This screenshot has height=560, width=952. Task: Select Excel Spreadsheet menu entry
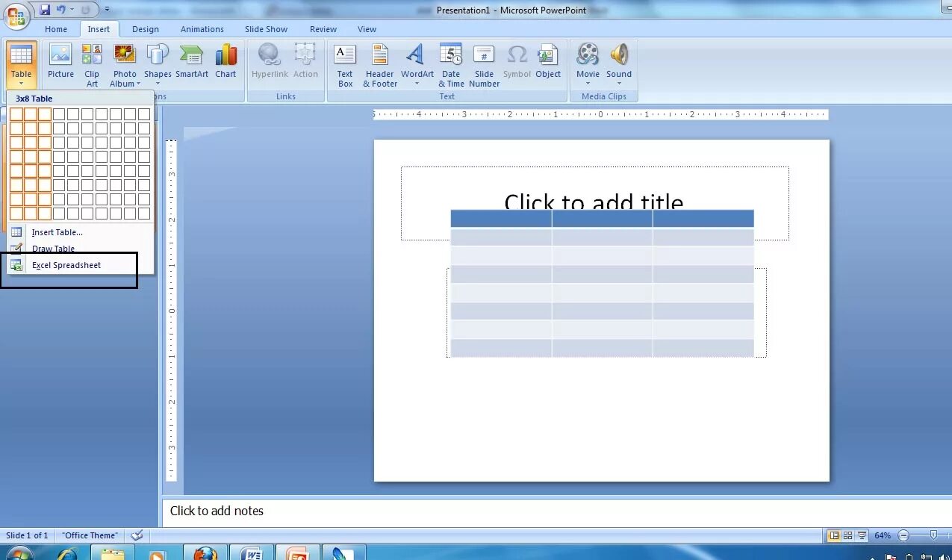(79, 265)
